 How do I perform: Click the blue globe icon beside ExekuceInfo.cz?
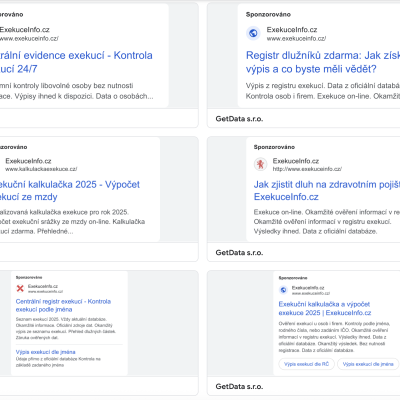click(253, 33)
